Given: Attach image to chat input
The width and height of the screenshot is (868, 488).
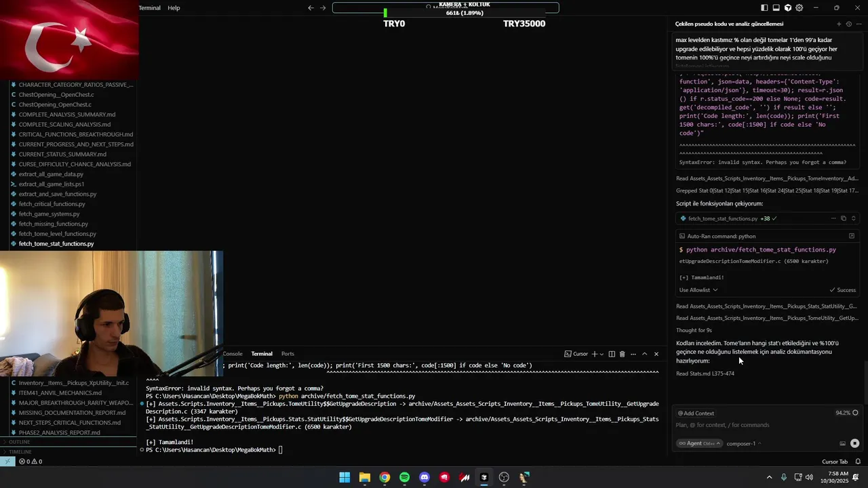Looking at the screenshot, I should tap(842, 443).
